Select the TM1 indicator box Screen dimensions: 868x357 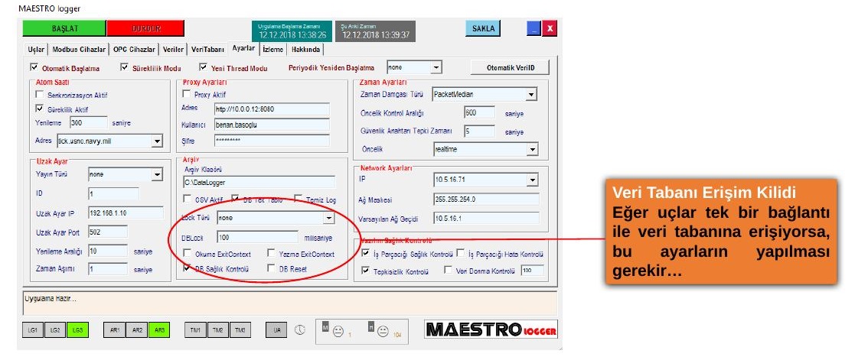coord(195,330)
